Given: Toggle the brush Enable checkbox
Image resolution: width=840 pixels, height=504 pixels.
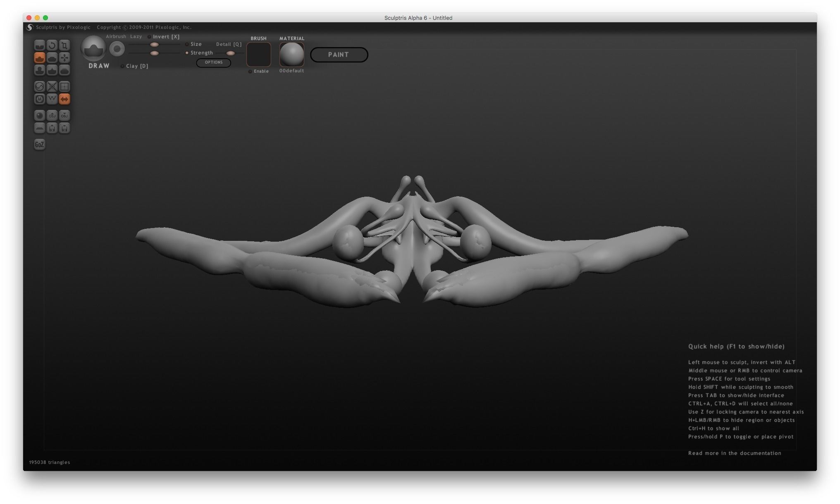Looking at the screenshot, I should coord(250,71).
